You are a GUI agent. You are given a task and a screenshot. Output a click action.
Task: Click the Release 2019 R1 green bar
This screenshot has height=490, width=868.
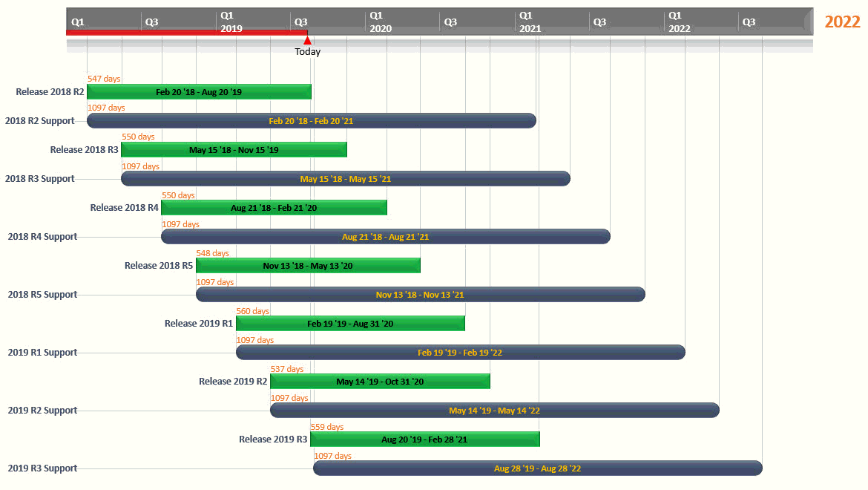tap(350, 324)
